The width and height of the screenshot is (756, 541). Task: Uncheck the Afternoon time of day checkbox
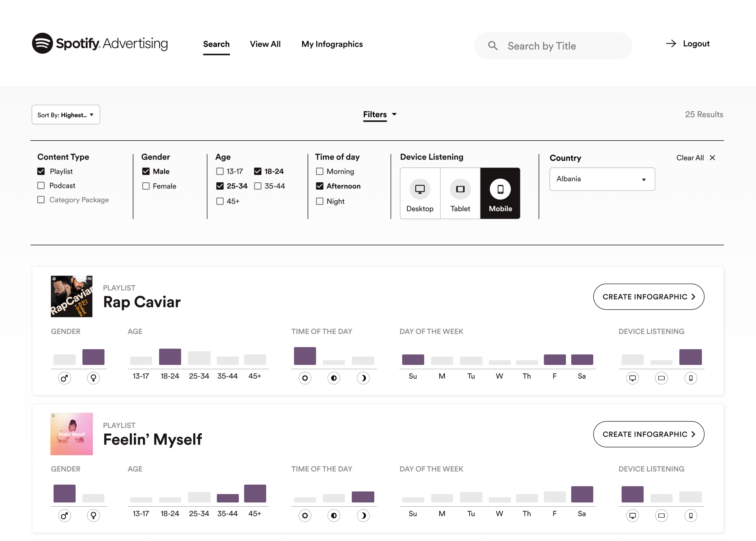pos(320,186)
